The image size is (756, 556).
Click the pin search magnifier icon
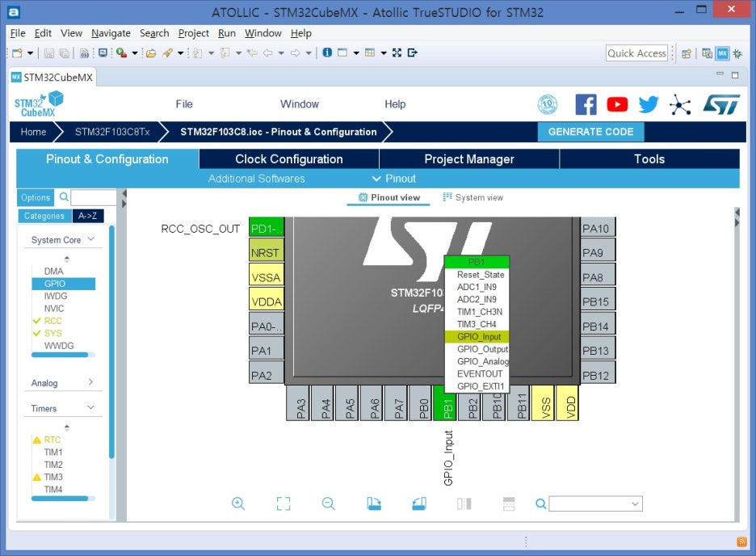coord(541,504)
